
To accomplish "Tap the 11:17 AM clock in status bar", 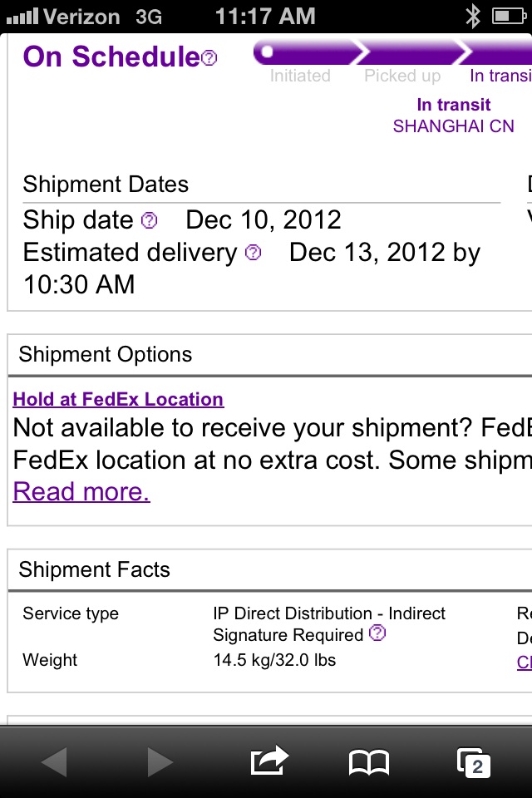I will [265, 16].
